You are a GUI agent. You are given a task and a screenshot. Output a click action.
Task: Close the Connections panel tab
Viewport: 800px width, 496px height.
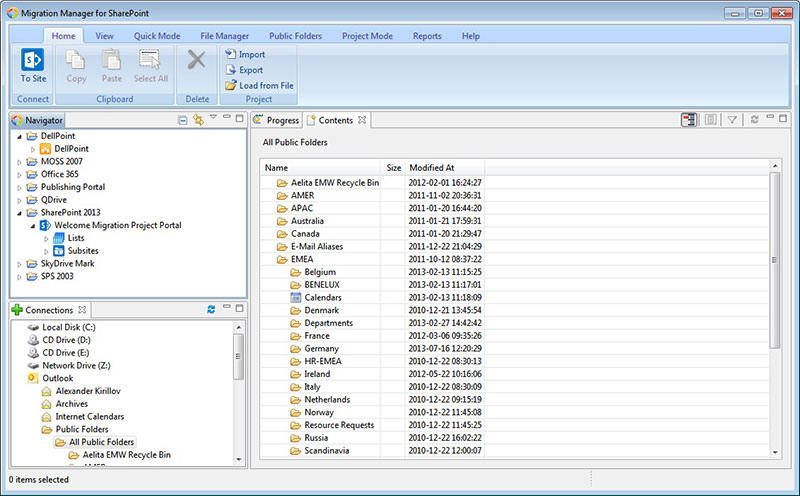tap(82, 310)
